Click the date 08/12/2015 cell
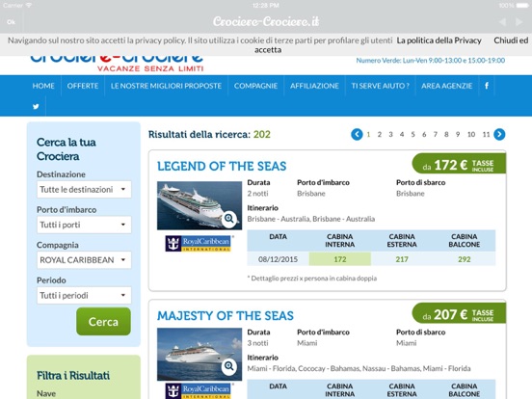 [278, 259]
